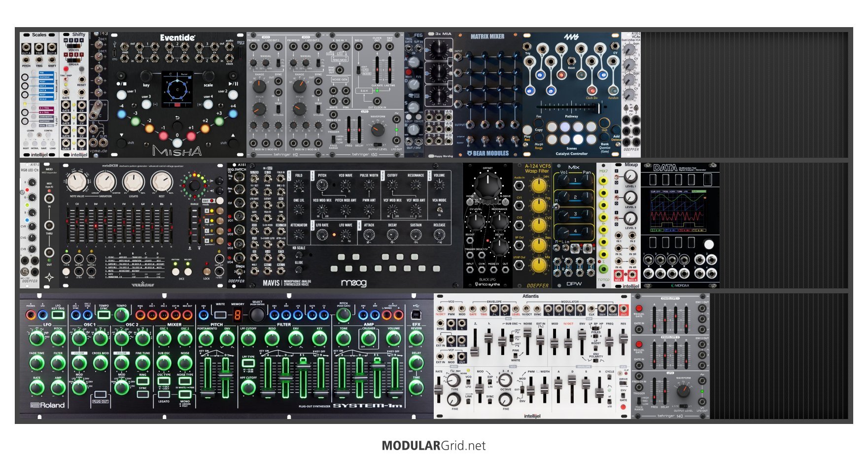868x456 pixels.
Task: Click the CUTOFF knob on Moog Mavis
Action: pos(392,185)
